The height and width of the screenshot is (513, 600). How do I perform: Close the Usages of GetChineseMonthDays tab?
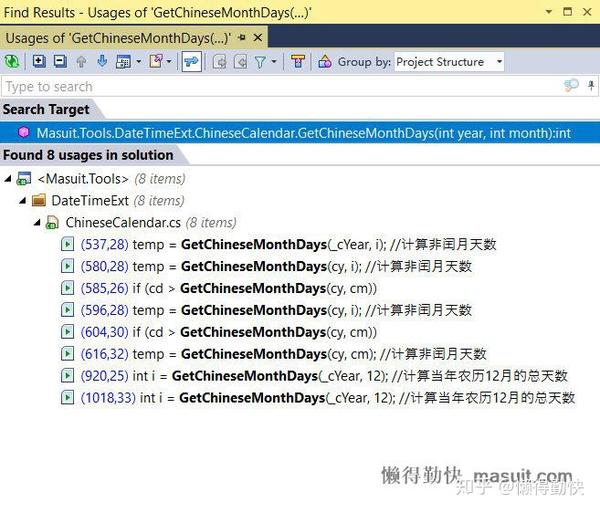(x=258, y=37)
